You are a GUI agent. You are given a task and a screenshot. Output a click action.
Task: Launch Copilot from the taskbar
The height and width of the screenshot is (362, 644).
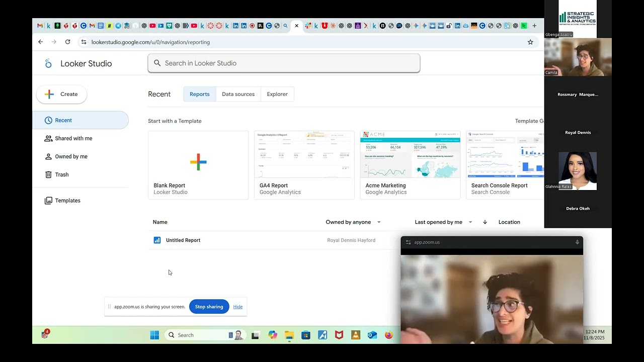[x=273, y=335]
